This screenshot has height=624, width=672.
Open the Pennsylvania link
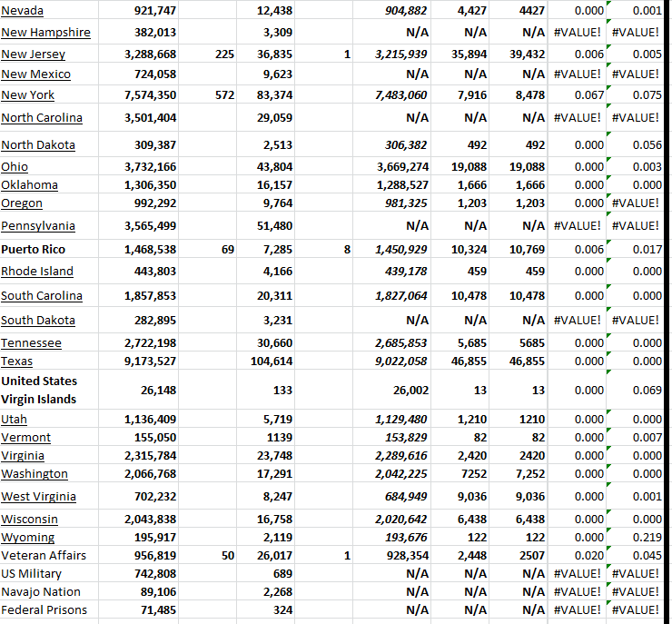37,226
